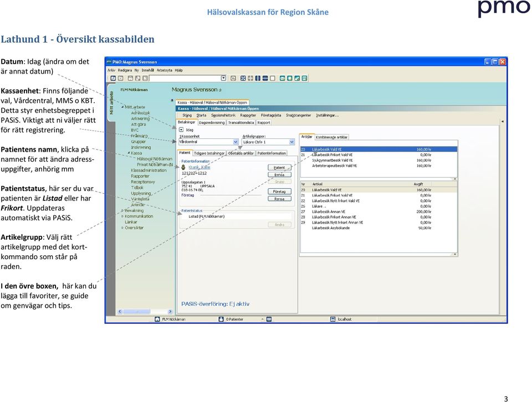Click the patient icon beside 0 Patienter
The width and height of the screenshot is (532, 402).
coord(221,319)
